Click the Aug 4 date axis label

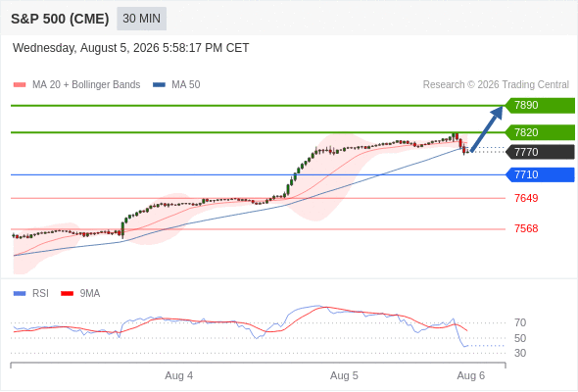178,375
